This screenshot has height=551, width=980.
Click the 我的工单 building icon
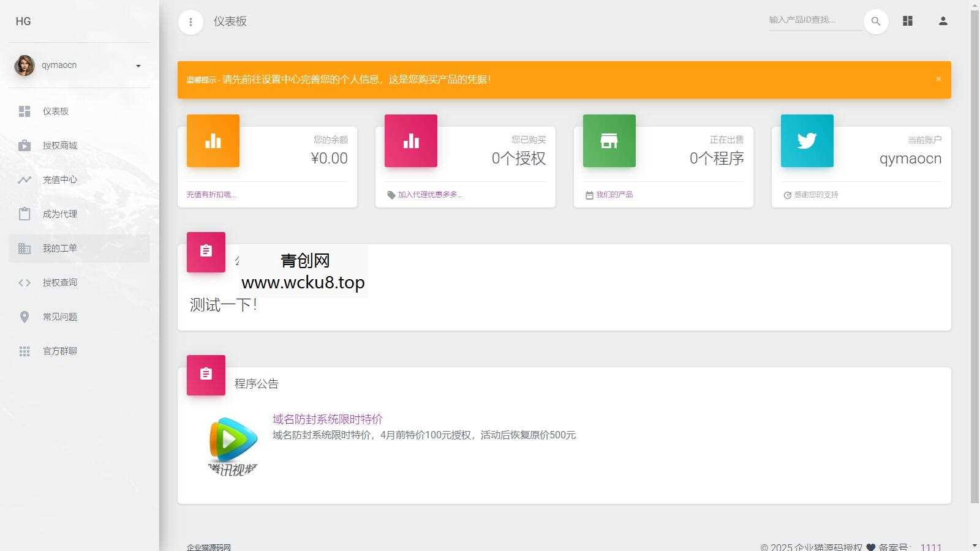click(x=24, y=249)
